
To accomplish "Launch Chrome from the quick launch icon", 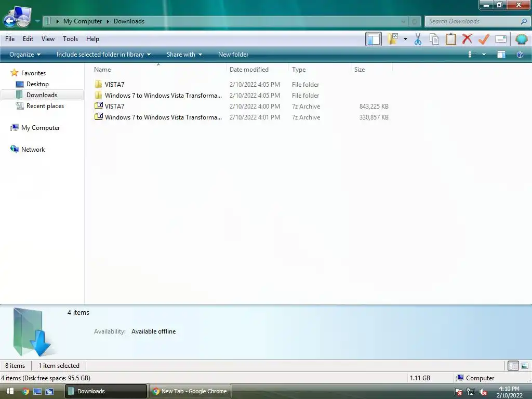I will 25,391.
